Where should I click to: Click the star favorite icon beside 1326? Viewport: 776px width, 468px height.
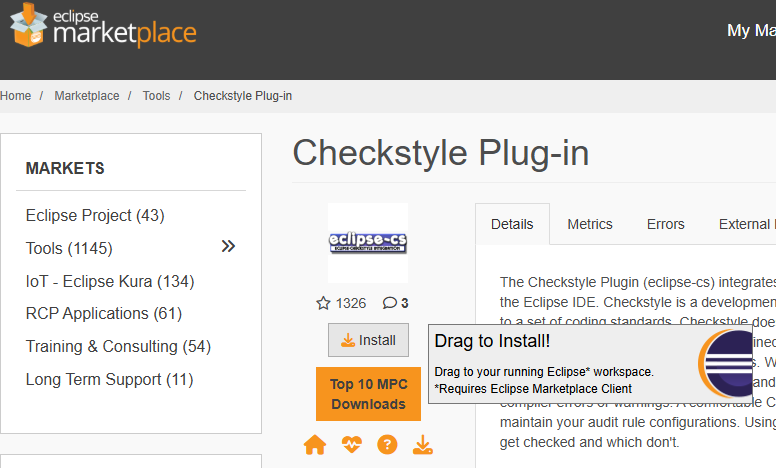coord(323,303)
